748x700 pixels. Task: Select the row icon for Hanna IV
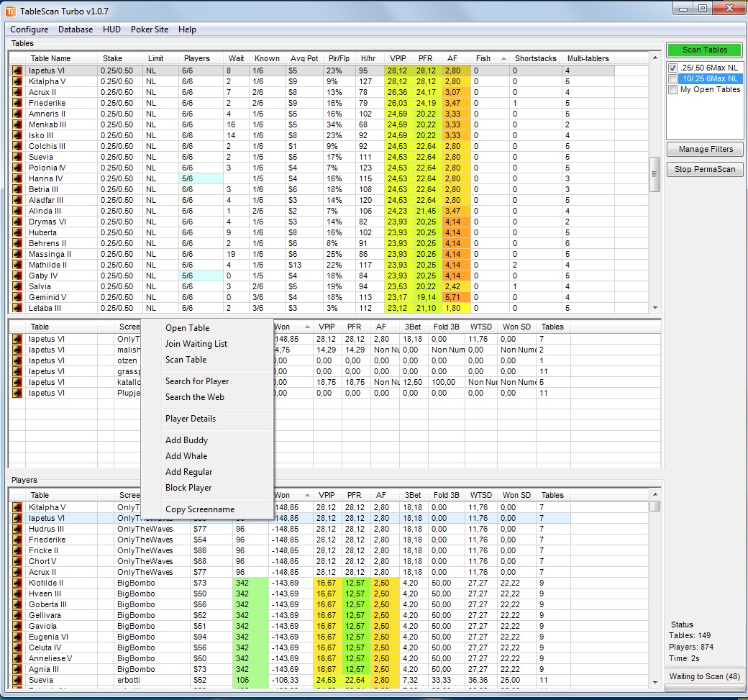tap(18, 178)
